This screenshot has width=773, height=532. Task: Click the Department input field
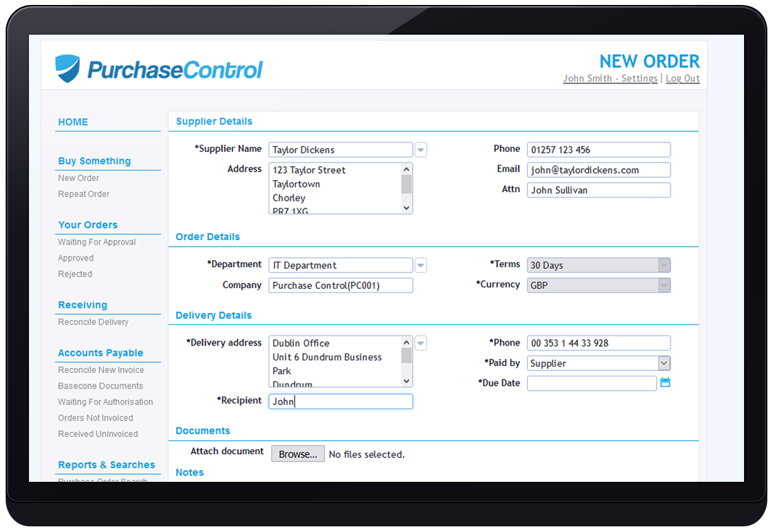pos(341,265)
